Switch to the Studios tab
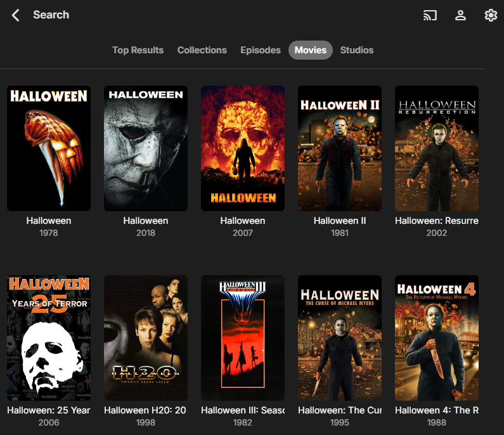This screenshot has width=504, height=435. (357, 50)
